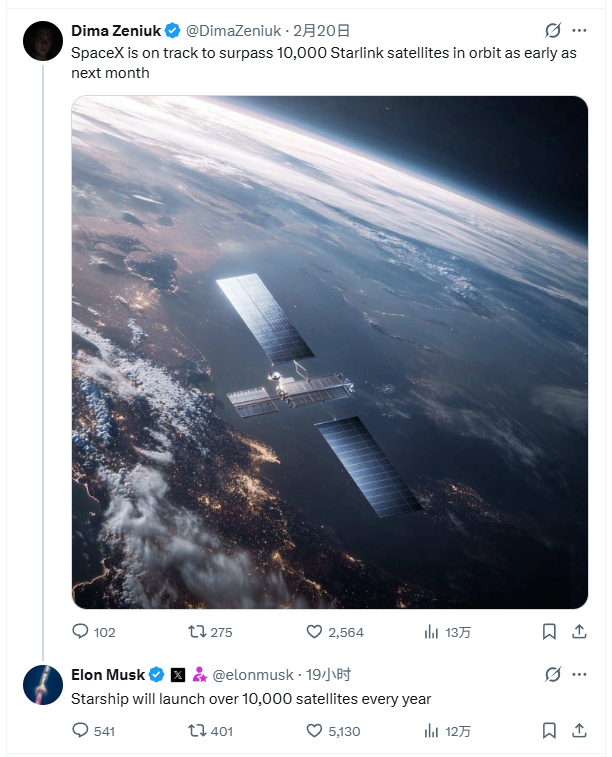Reply to Elon Musk's Starship tweet
Image resolution: width=612 pixels, height=757 pixels.
click(x=81, y=731)
